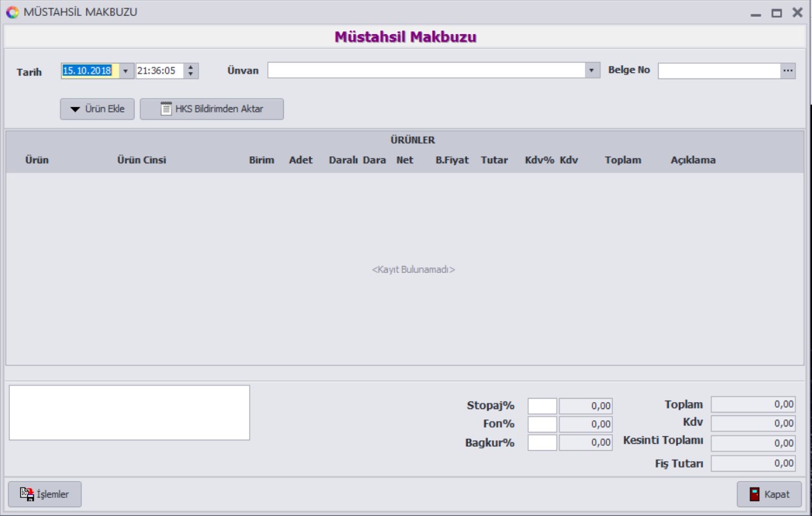Click the Fon% amount field 0,00
Viewport: 812px width, 516px height.
586,424
